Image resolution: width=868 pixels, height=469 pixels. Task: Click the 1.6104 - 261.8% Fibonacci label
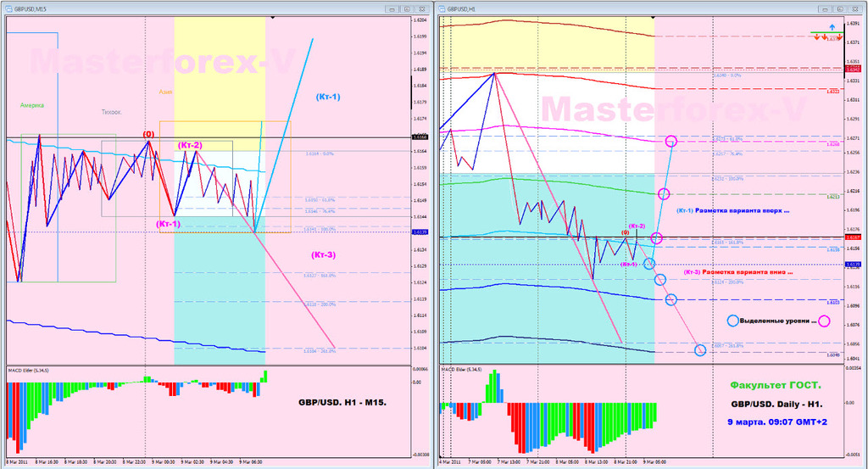point(320,351)
